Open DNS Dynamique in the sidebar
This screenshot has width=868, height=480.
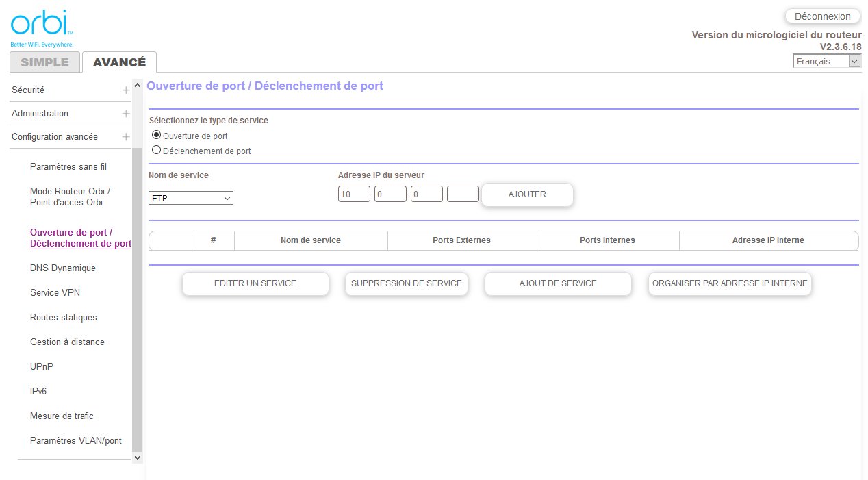(x=63, y=268)
